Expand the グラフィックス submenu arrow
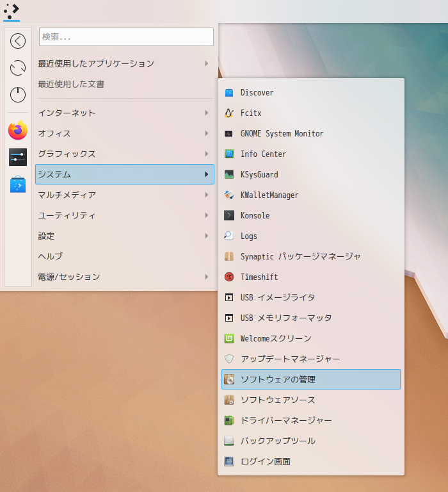Viewport: 448px width, 492px height. pyautogui.click(x=206, y=154)
